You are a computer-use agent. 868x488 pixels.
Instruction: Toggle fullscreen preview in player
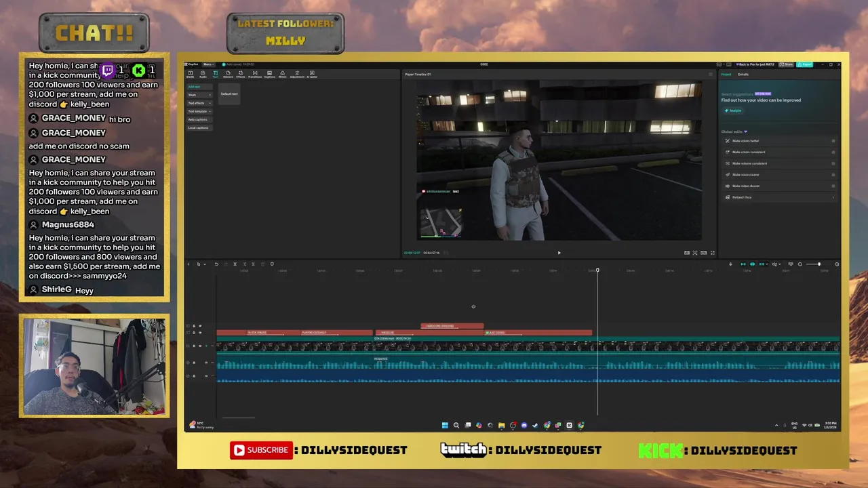click(x=713, y=253)
